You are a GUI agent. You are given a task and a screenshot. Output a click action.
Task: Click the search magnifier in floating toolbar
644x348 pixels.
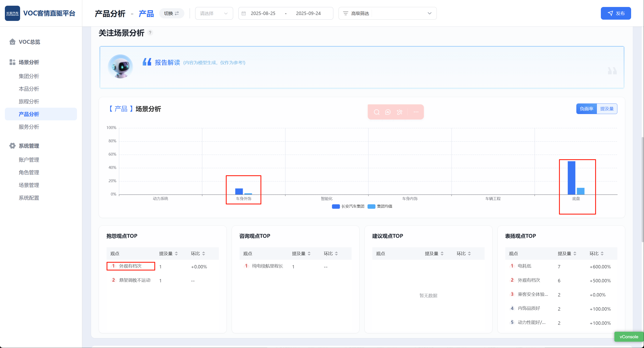(x=377, y=112)
